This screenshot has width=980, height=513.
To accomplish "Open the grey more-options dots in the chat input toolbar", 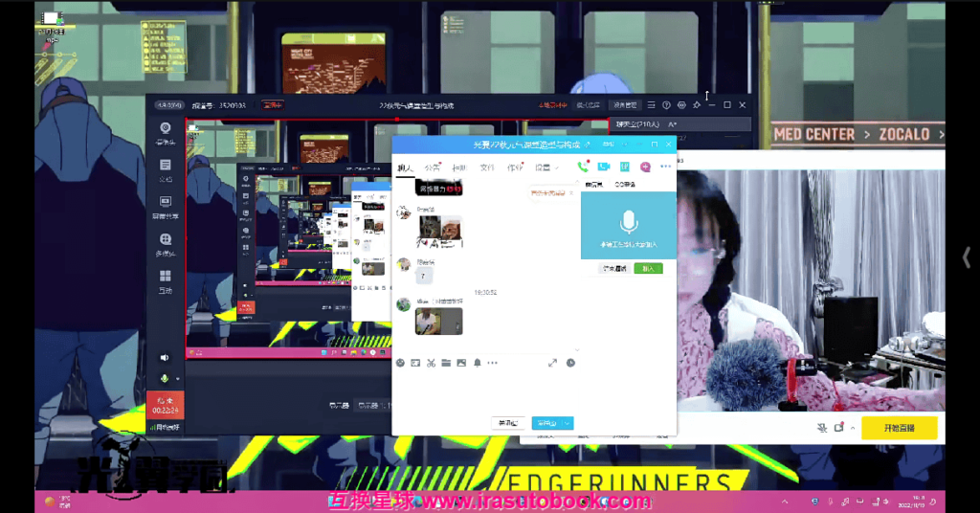I will pos(493,363).
